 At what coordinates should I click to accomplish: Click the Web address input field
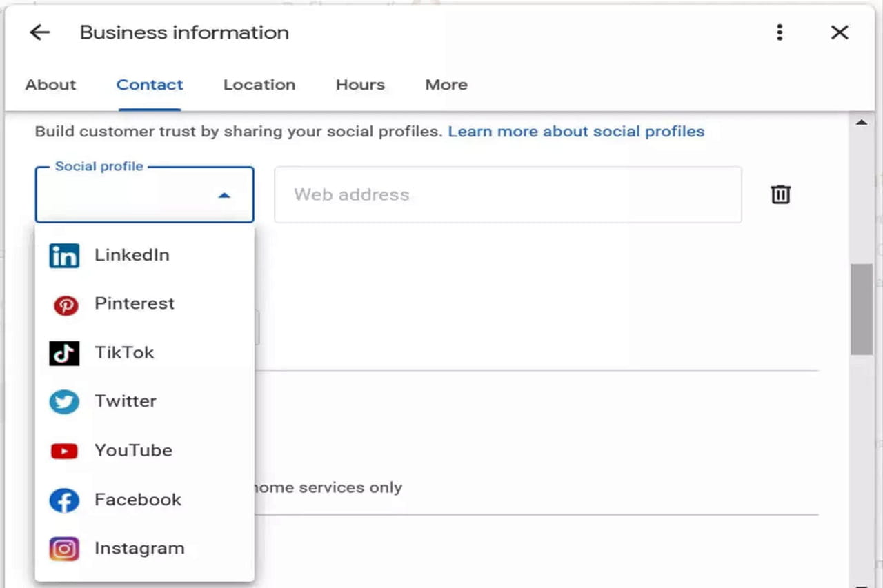click(508, 194)
